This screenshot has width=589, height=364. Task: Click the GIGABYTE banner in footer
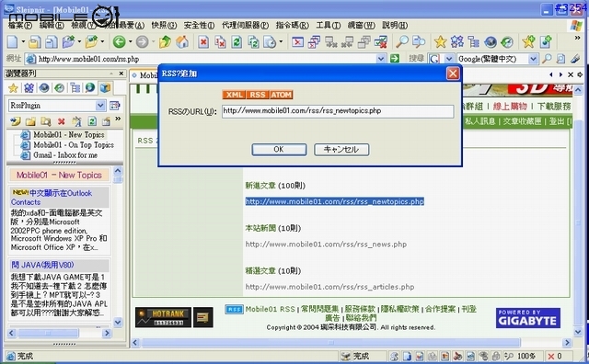pyautogui.click(x=527, y=318)
